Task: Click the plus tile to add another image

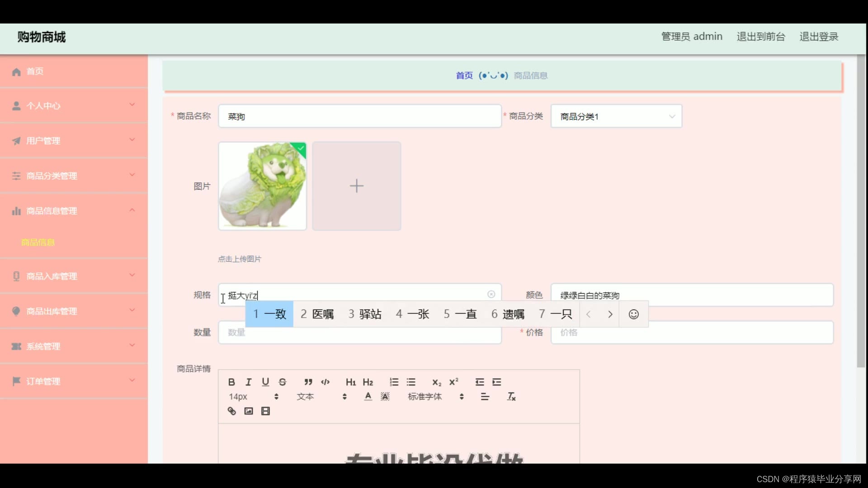Action: pyautogui.click(x=357, y=186)
